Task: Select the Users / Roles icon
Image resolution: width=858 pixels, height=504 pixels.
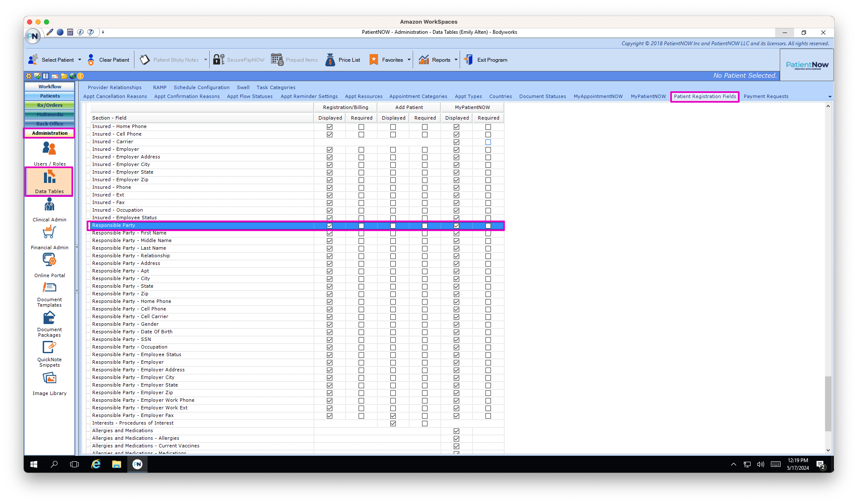Action: pyautogui.click(x=49, y=151)
